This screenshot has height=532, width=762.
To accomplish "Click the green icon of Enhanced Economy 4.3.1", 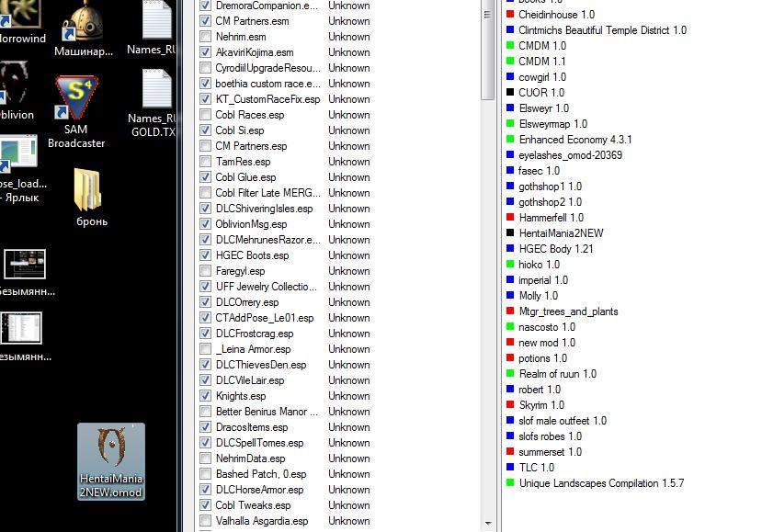I will point(510,139).
